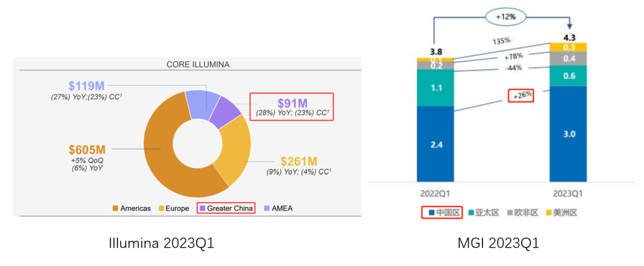
Task: Click the Greater China legend label
Action: (x=231, y=209)
